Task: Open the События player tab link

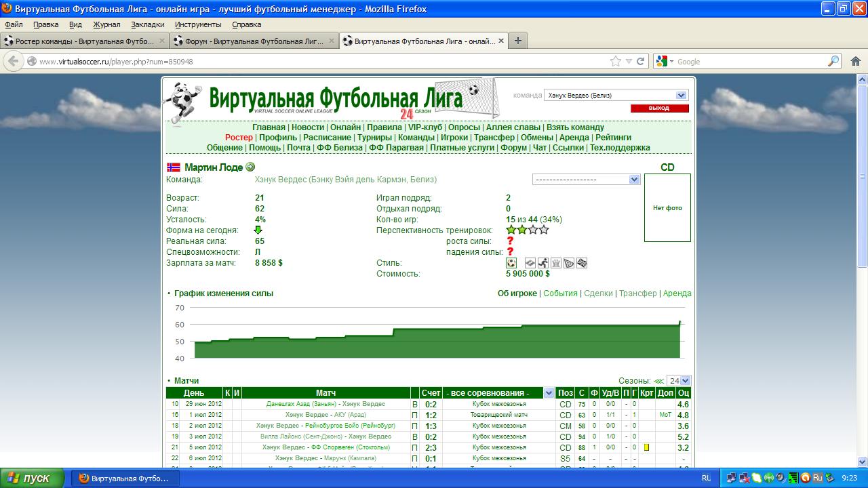Action: (560, 293)
